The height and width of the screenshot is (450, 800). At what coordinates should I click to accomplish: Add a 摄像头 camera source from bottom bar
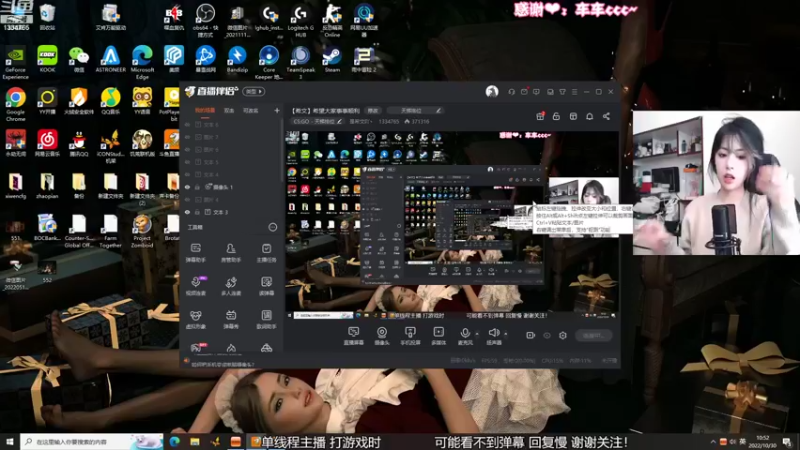(382, 336)
